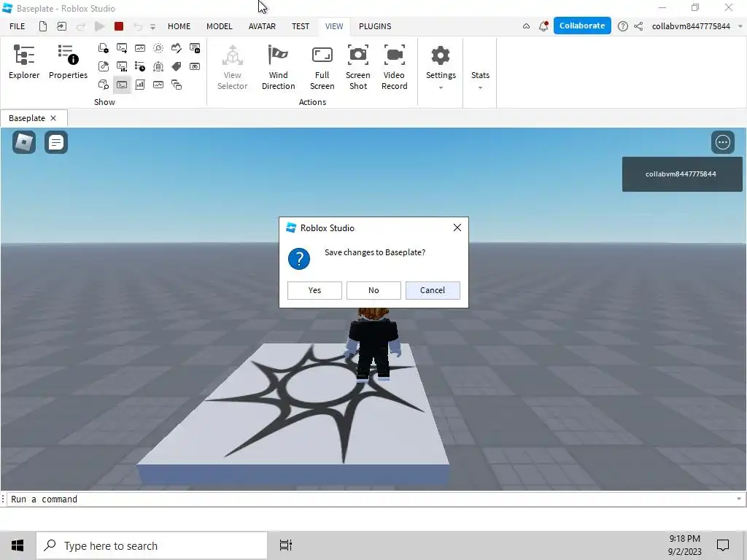
Task: Show the Output window icon
Action: 122,48
